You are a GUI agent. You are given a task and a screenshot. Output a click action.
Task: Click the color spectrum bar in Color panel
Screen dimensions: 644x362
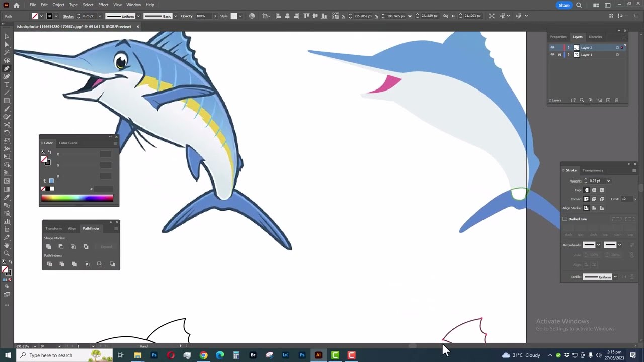[77, 198]
